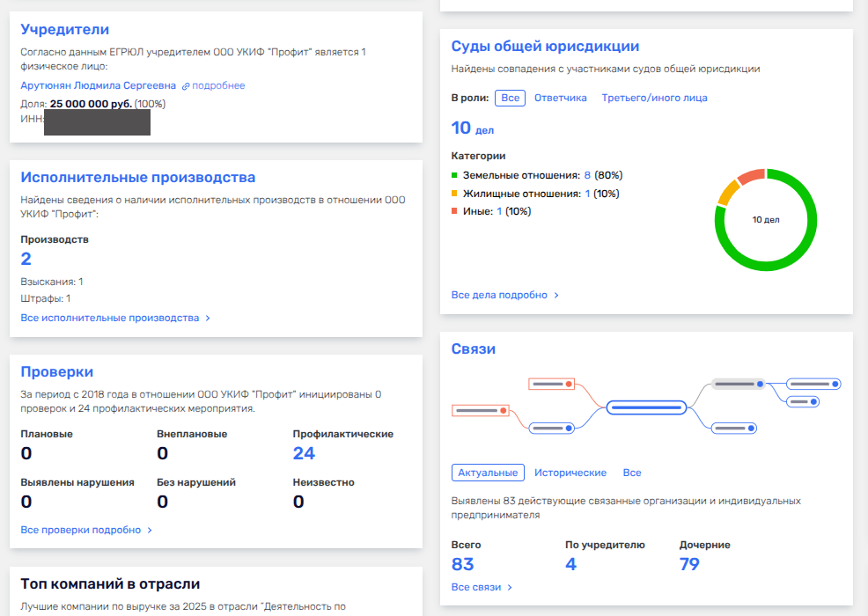
Task: Switch to Исторические connections tab
Action: point(570,473)
